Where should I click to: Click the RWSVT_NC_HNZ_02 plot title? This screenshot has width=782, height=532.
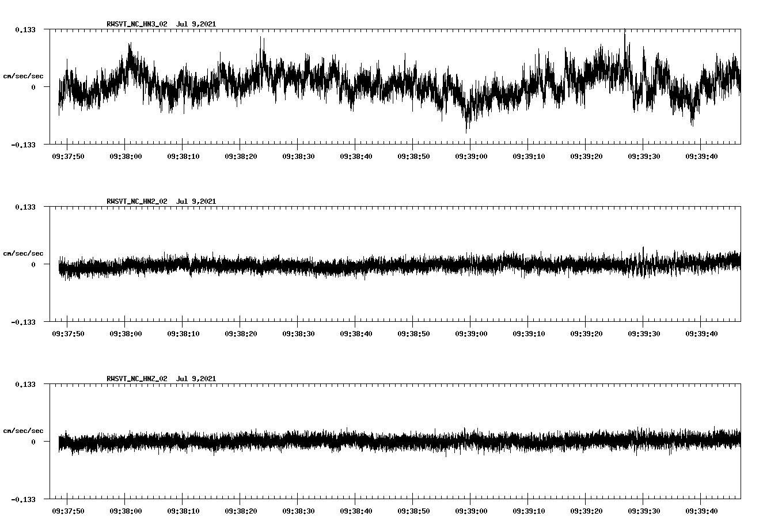point(161,379)
